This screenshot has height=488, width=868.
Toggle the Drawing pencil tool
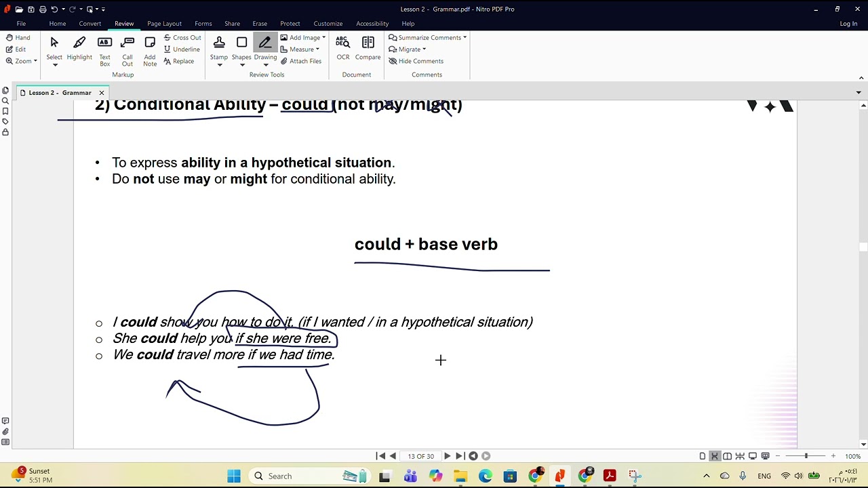pyautogui.click(x=265, y=47)
